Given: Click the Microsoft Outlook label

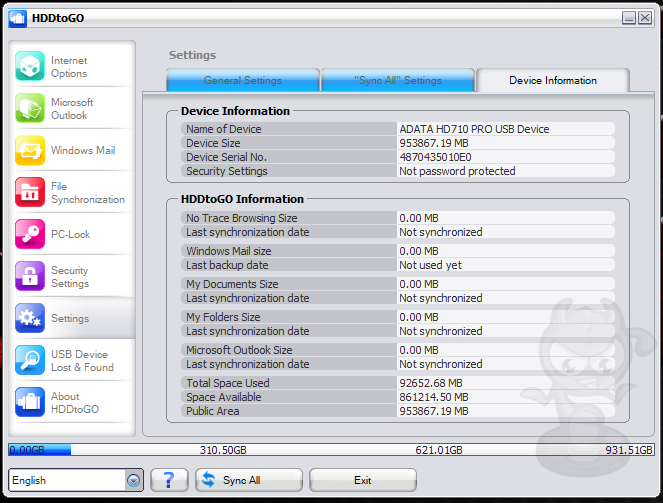Looking at the screenshot, I should (x=72, y=109).
